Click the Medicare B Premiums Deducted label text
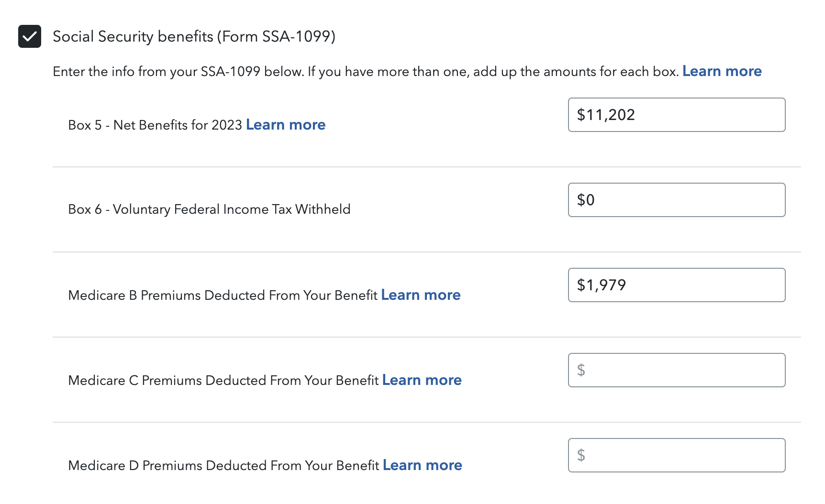 (223, 296)
